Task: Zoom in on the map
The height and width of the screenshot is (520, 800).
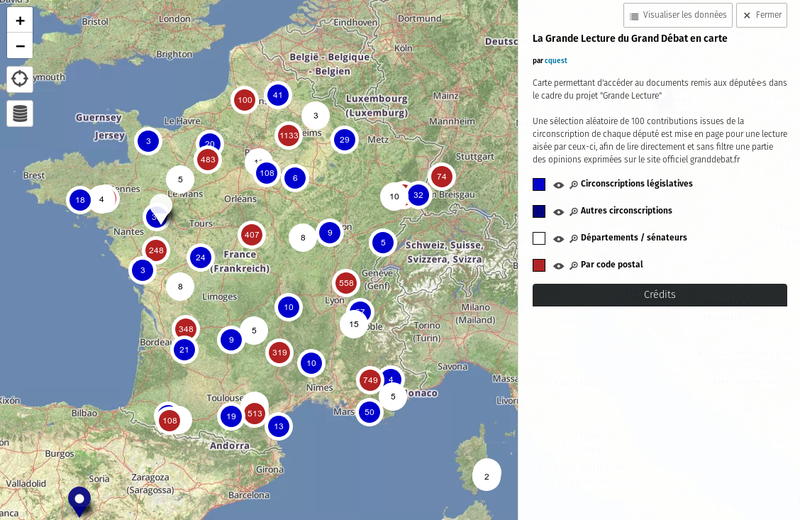Action: click(20, 20)
